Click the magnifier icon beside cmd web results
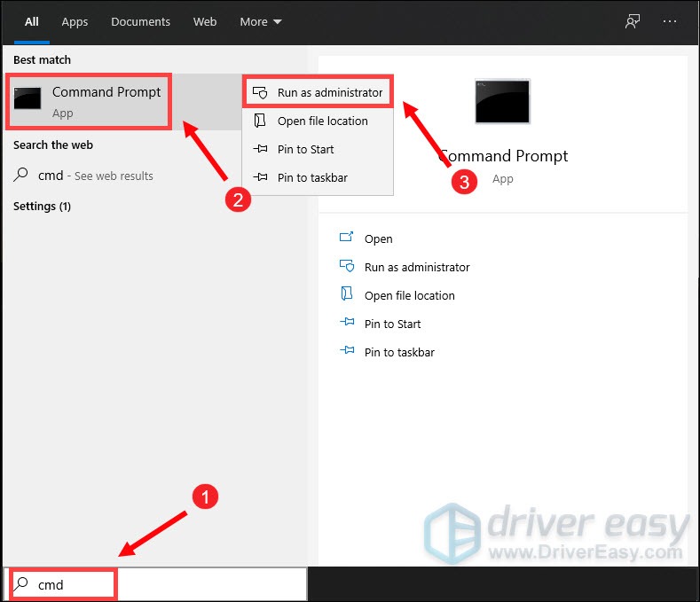The height and width of the screenshot is (602, 700). (x=20, y=175)
